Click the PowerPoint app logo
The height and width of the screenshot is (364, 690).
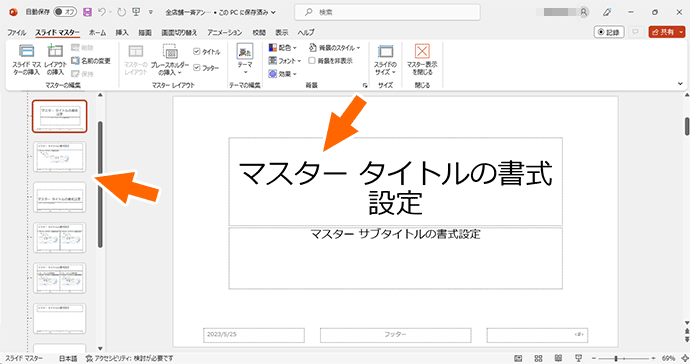(13, 12)
